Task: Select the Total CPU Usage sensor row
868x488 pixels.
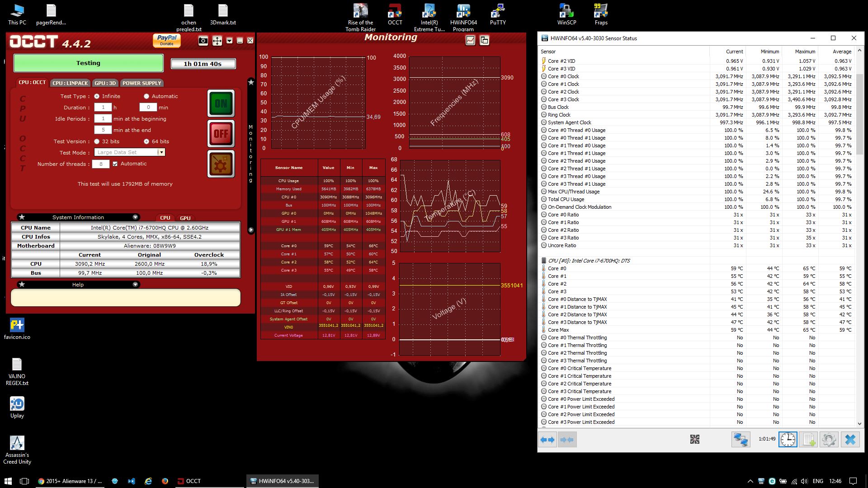Action: pos(696,199)
